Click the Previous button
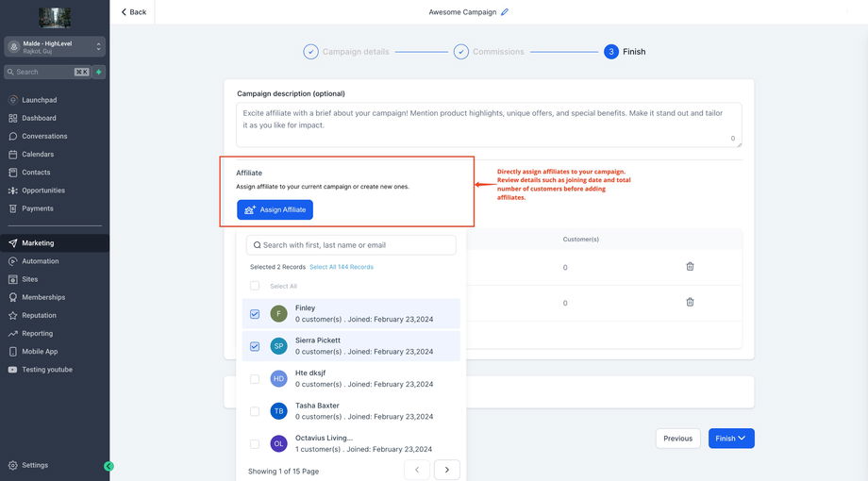Viewport: 868px width, 481px height. tap(677, 439)
